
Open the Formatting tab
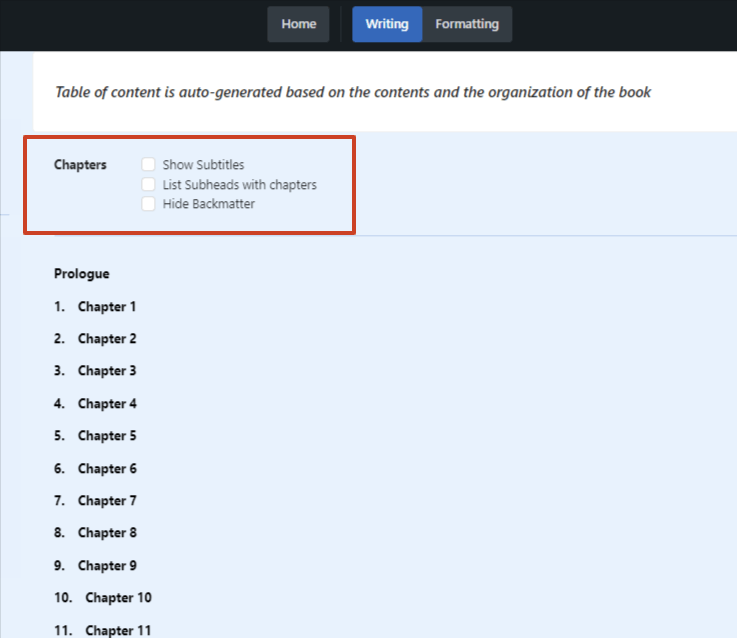[x=467, y=24]
